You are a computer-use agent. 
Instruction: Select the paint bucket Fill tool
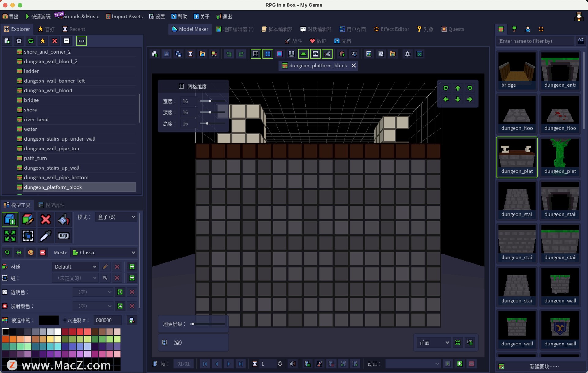[x=64, y=219]
